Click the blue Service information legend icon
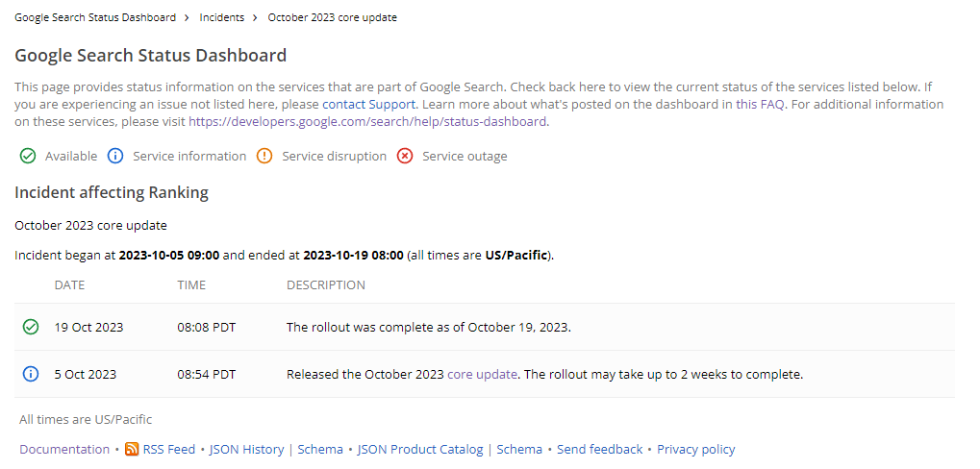The image size is (980, 469). click(115, 157)
